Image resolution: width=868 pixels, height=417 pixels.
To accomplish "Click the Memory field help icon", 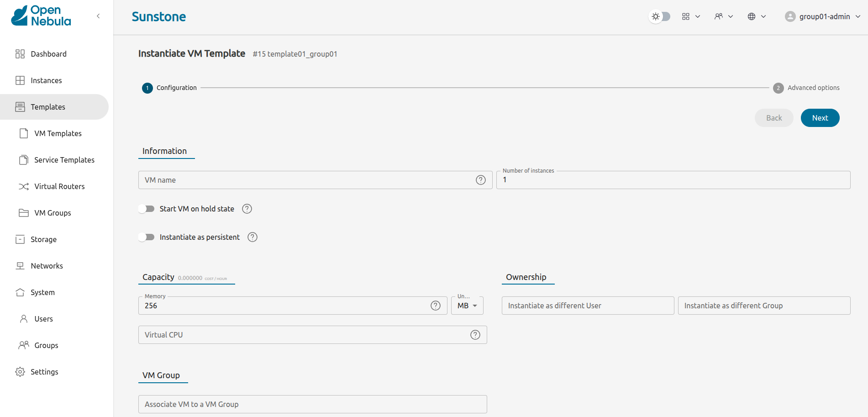I will (436, 306).
